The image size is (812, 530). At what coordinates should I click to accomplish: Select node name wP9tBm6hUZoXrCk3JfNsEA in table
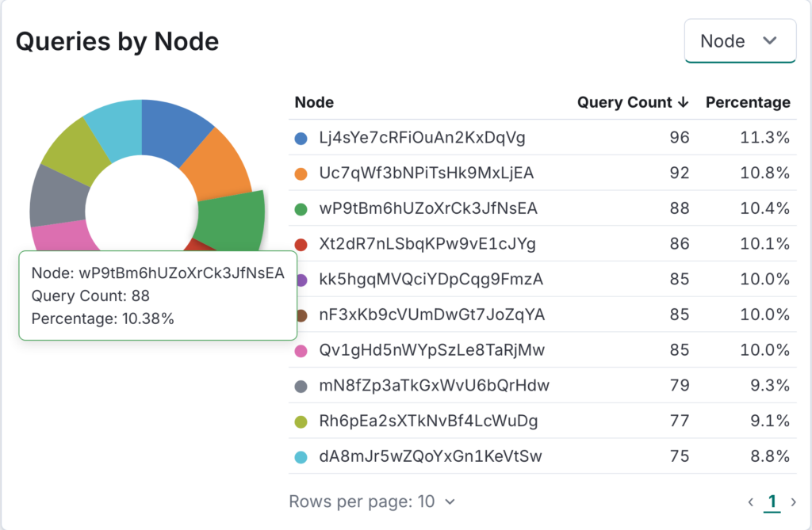(x=428, y=208)
